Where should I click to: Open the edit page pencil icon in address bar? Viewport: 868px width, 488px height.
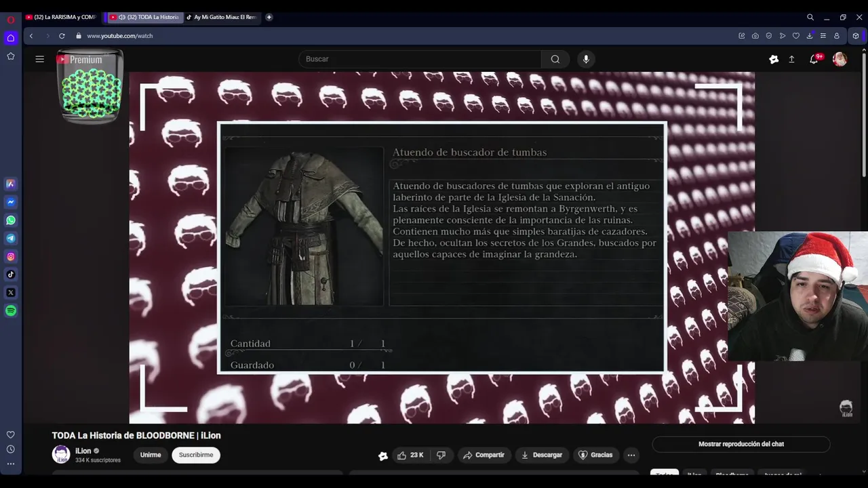[742, 36]
